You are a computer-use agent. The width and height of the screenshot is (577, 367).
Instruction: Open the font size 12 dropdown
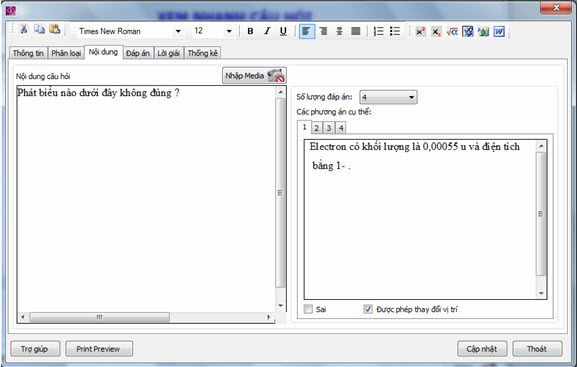[229, 31]
